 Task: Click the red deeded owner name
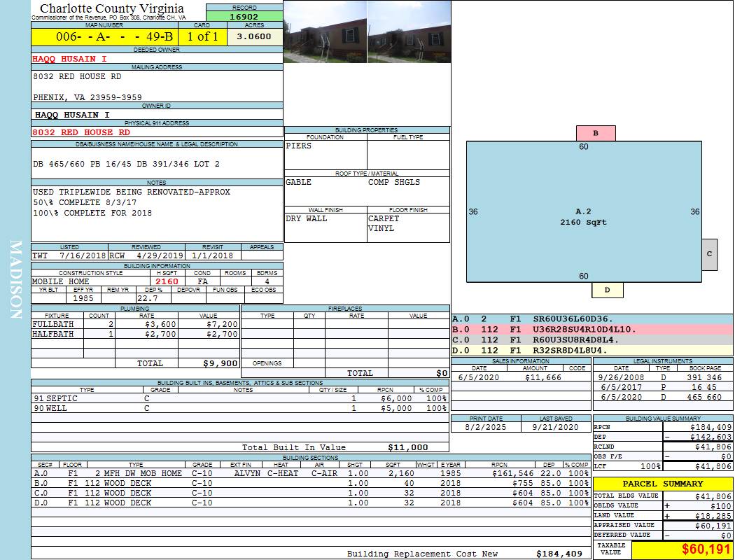(x=70, y=59)
